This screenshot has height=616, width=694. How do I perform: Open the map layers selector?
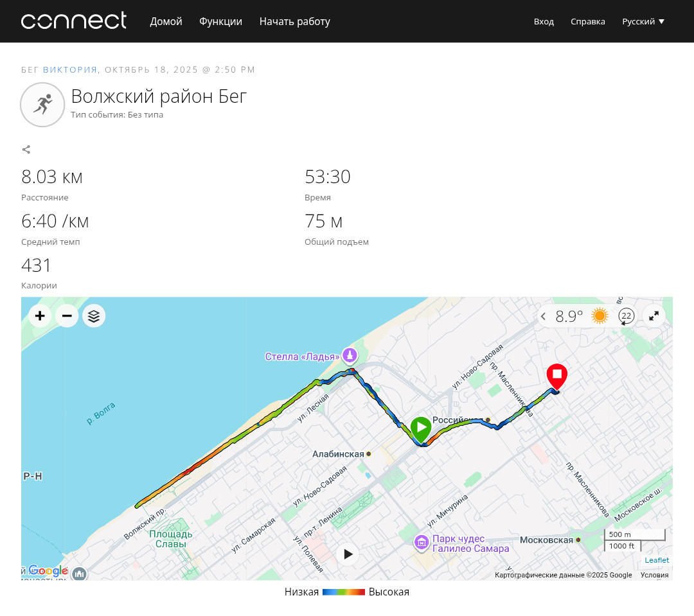pyautogui.click(x=94, y=316)
